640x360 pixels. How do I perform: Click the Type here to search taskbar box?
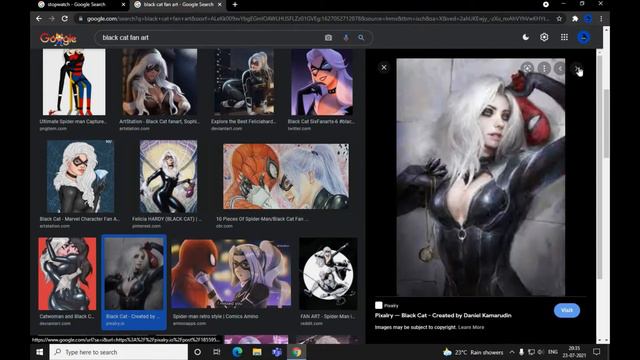click(x=119, y=352)
